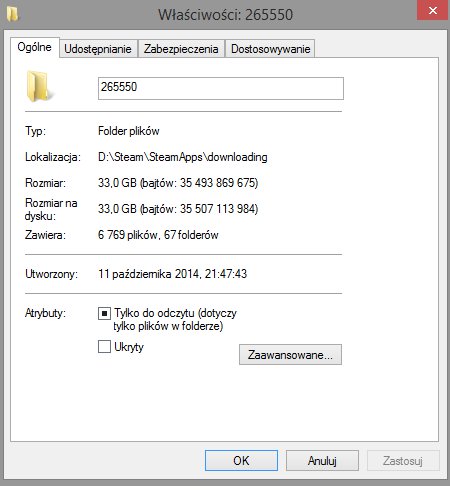Close the Właściwości window
The height and width of the screenshot is (486, 450).
[x=433, y=10]
